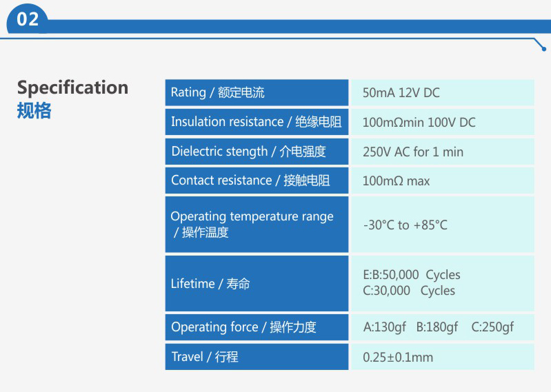
Task: Select the Operating force label cell
Action: click(257, 327)
